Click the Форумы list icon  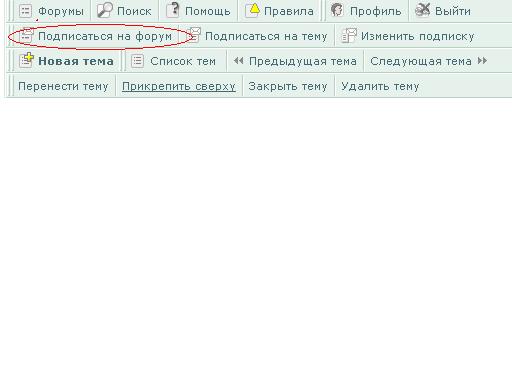coord(25,11)
